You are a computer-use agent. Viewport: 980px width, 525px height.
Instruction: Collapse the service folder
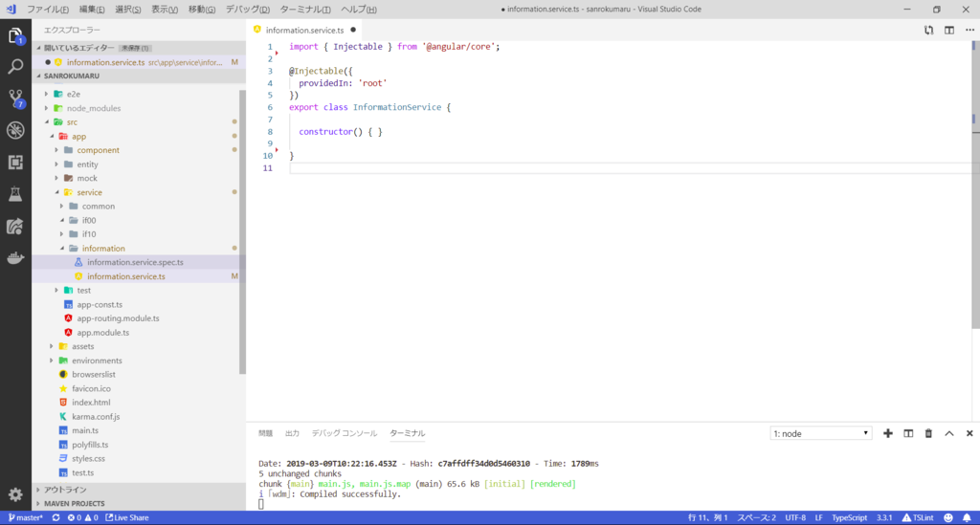[89, 192]
